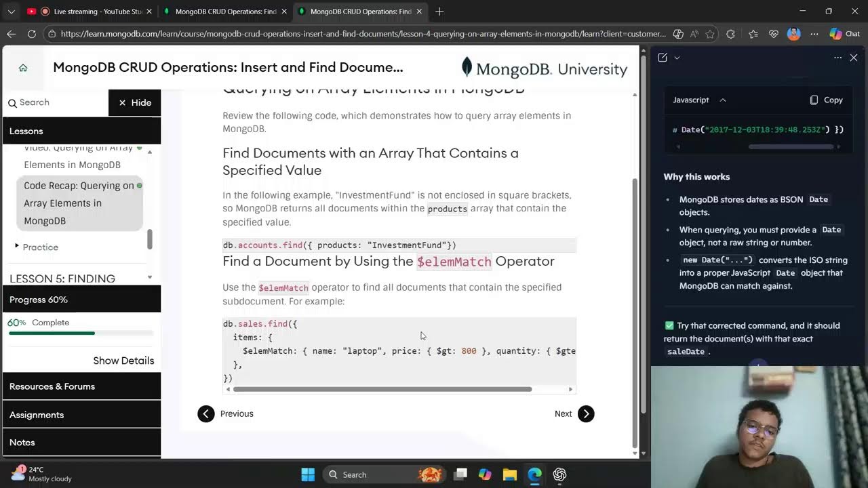The width and height of the screenshot is (868, 488).
Task: Open Task View on the taskbar
Action: pyautogui.click(x=460, y=474)
